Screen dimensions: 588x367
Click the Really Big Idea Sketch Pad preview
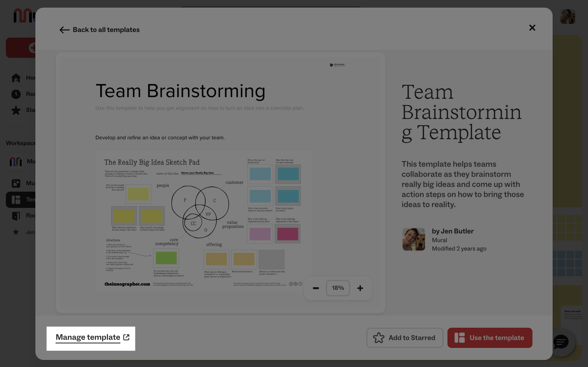(204, 221)
